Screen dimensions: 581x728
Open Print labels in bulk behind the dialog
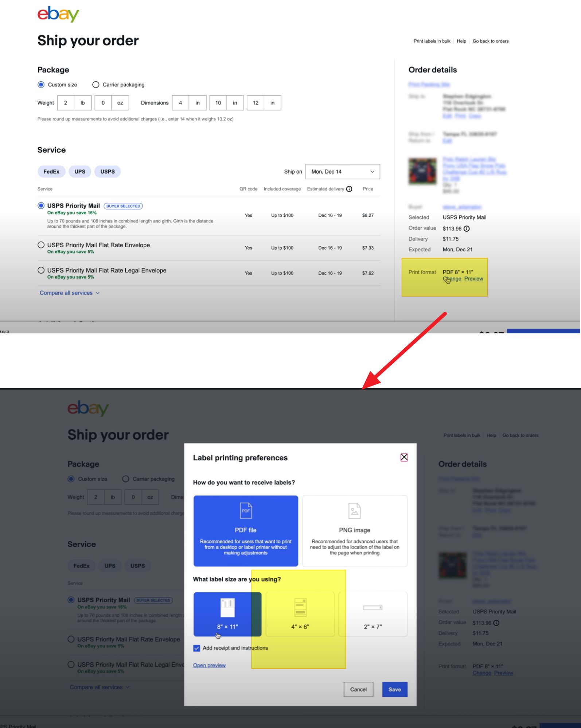click(462, 435)
